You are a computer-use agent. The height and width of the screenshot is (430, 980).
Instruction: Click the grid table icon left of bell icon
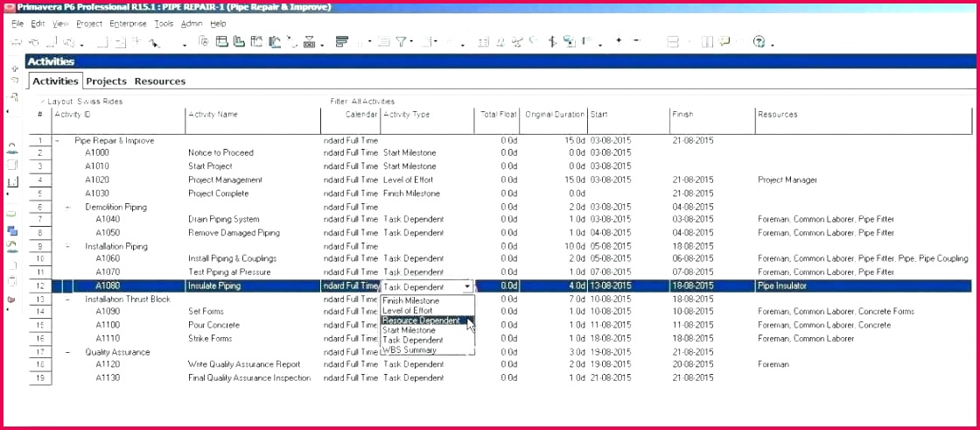pos(483,43)
